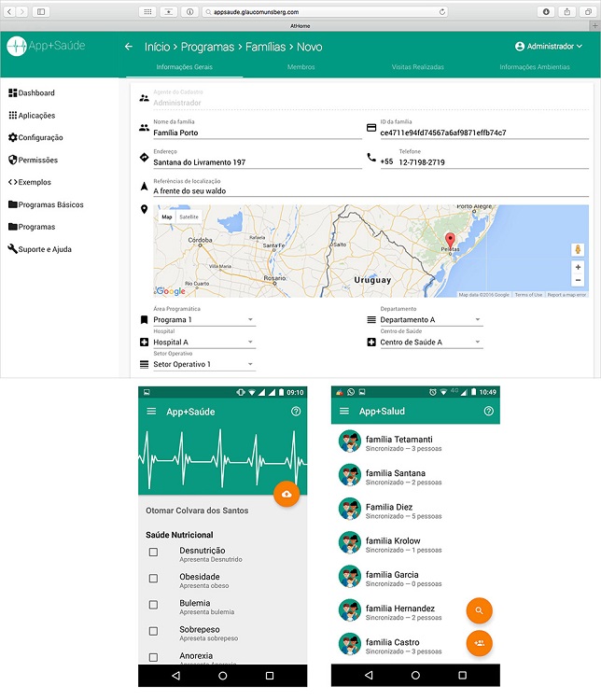
Task: Open Programas Básicos folder in sidebar
Action: click(x=46, y=204)
